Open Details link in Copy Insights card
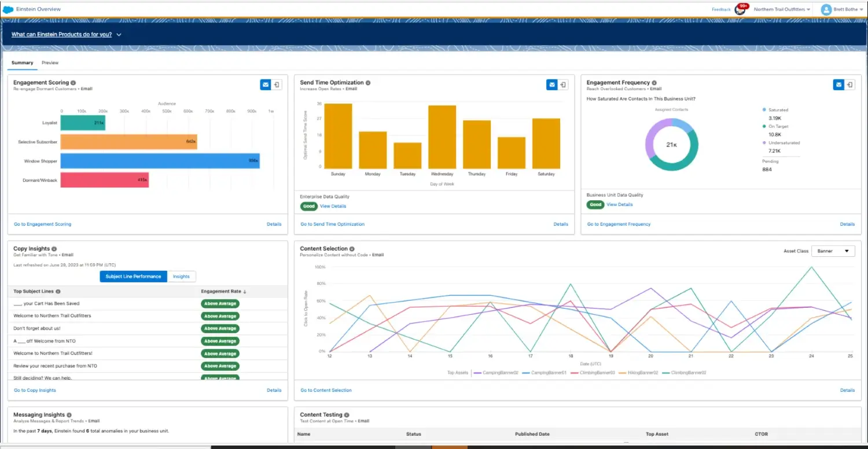 [x=274, y=390]
